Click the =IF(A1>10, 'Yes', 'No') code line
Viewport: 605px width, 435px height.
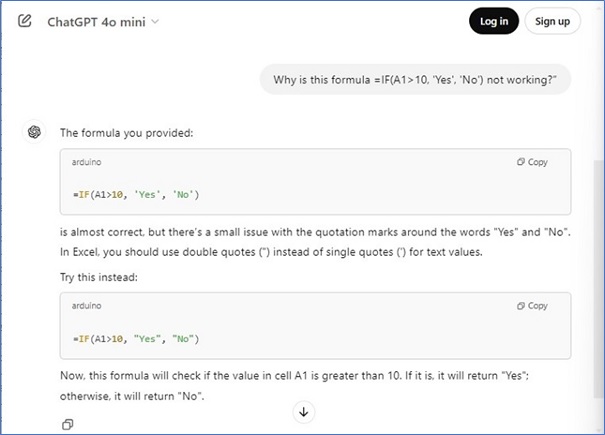point(142,194)
